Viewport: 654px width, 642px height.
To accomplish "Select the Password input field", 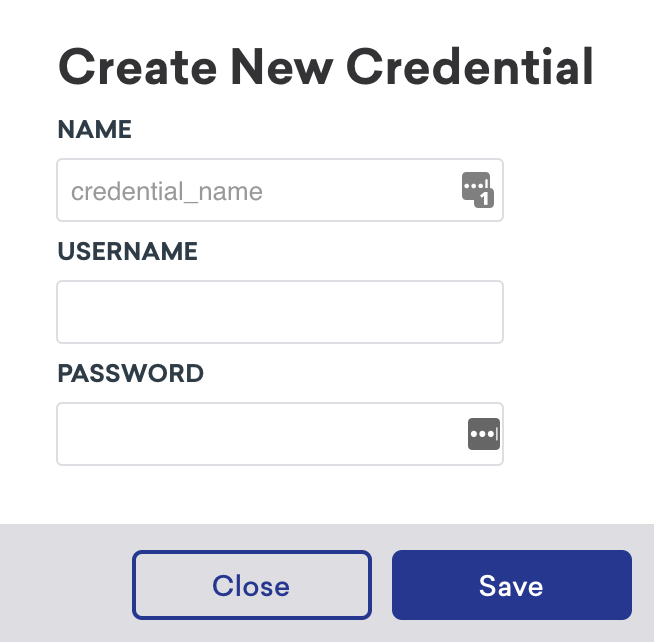I will (x=260, y=434).
